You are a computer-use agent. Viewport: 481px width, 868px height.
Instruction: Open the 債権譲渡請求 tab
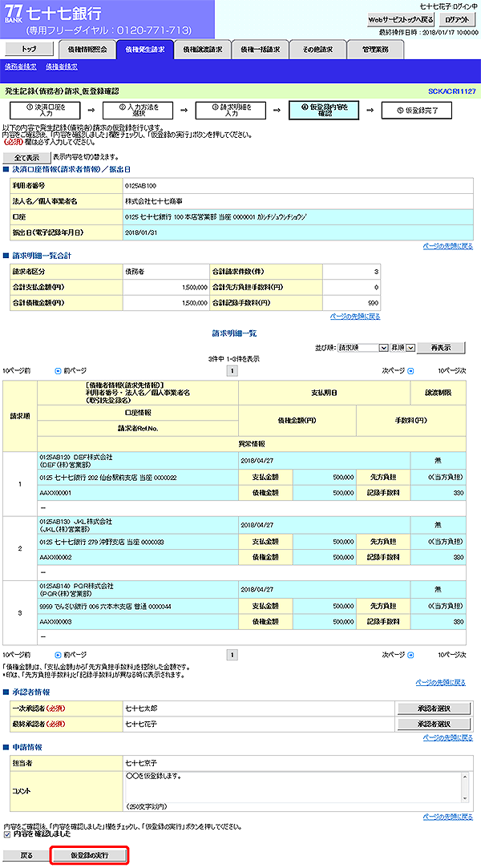203,49
